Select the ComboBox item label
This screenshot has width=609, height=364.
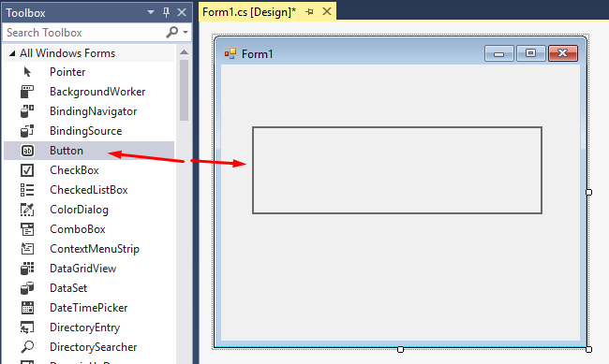pos(78,229)
